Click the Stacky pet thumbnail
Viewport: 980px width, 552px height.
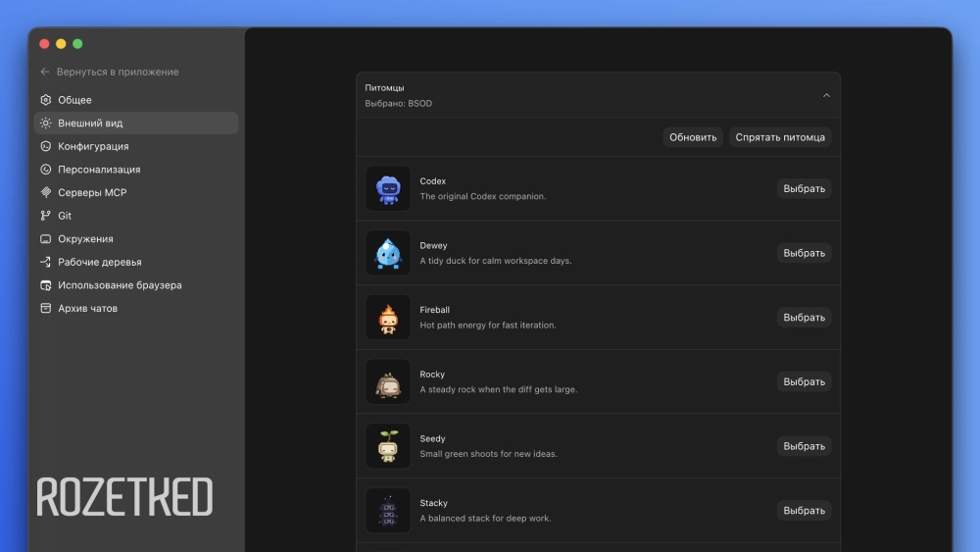[x=388, y=510]
